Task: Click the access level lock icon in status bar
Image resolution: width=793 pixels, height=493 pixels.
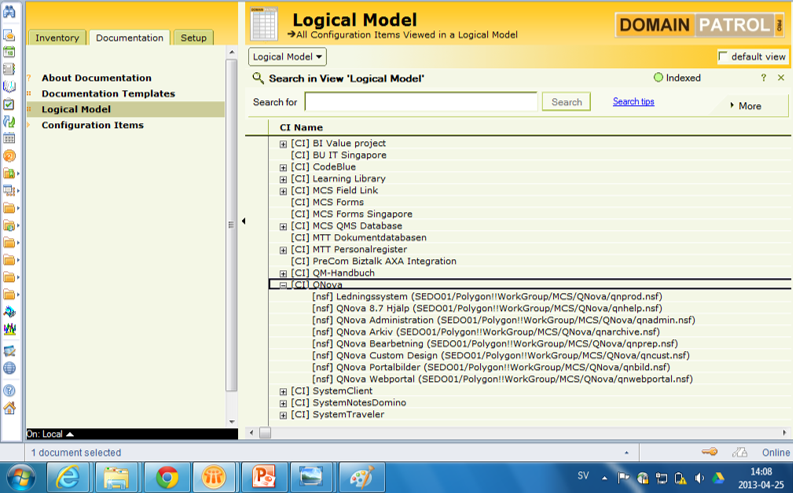Action: pyautogui.click(x=739, y=452)
